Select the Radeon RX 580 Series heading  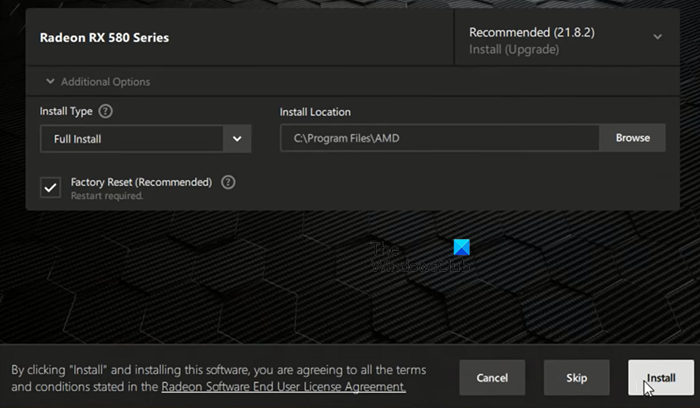[104, 37]
